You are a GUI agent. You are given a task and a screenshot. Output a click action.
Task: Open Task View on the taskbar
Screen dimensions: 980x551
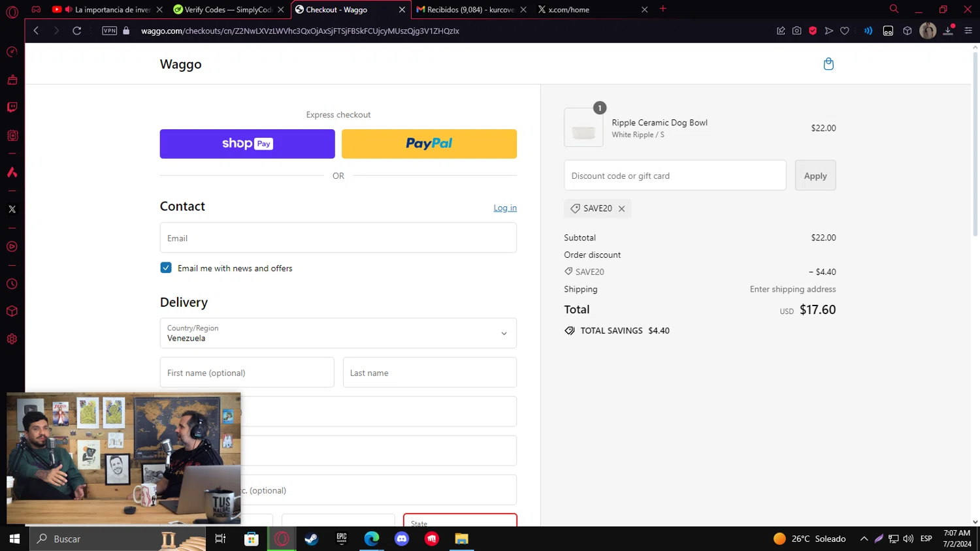tap(220, 539)
